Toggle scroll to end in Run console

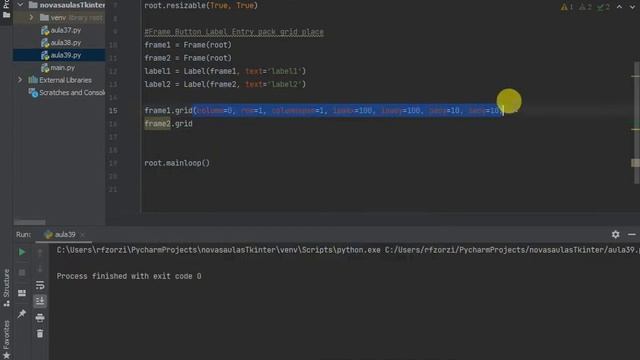point(40,301)
